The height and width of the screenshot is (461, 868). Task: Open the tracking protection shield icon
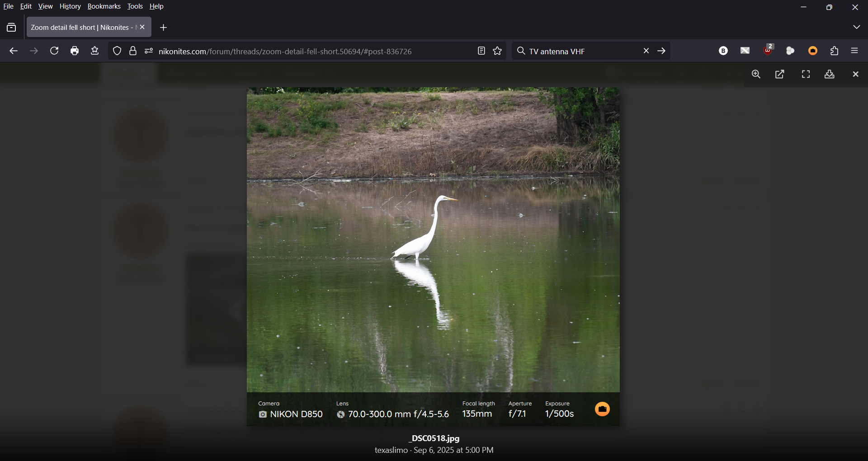pos(117,51)
